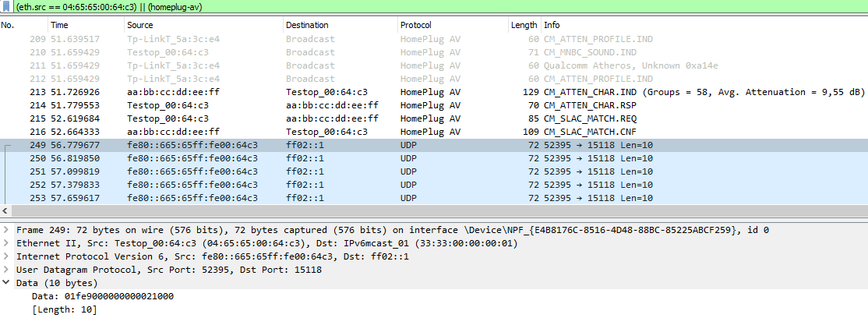Screen dimensions: 868x318
Task: Select UDP packet 249 row
Action: [x=434, y=145]
